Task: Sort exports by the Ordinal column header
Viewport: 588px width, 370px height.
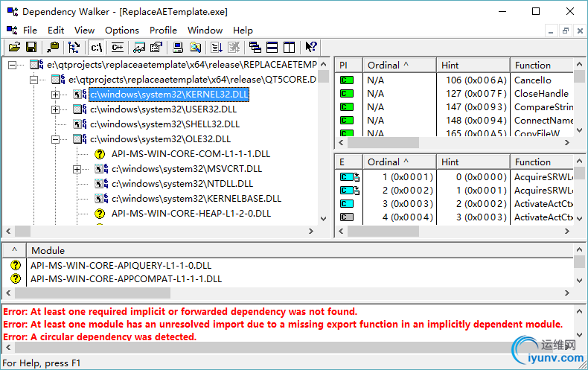Action: (x=400, y=162)
